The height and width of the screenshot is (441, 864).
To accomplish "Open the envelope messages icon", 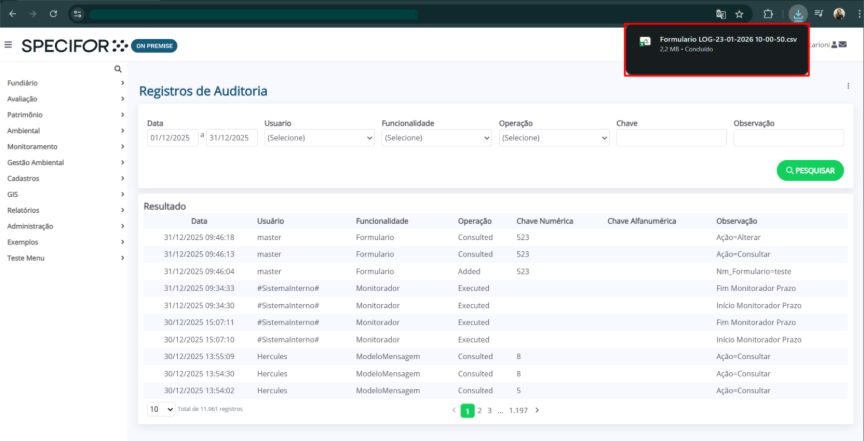I will (843, 45).
